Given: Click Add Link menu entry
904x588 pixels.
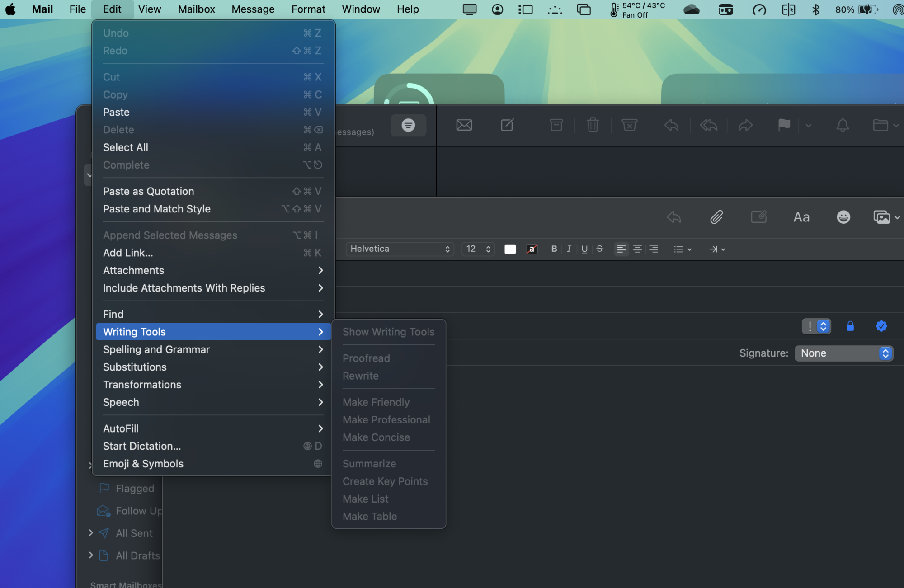Looking at the screenshot, I should coord(128,253).
